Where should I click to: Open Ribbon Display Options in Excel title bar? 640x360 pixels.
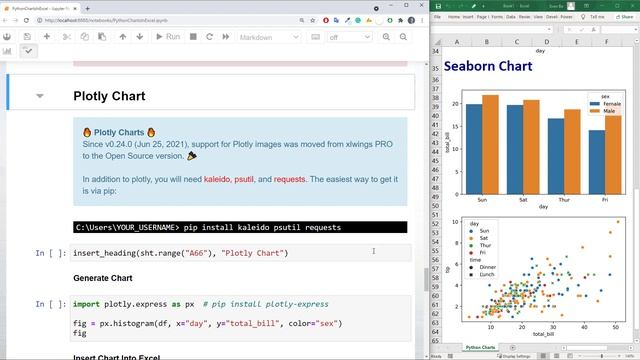tap(586, 6)
